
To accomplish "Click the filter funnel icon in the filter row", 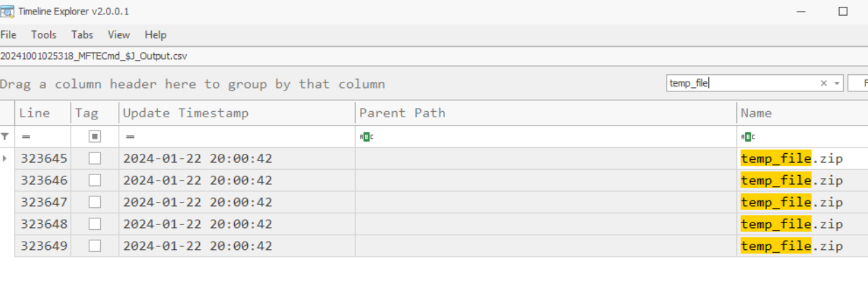I will [x=6, y=137].
